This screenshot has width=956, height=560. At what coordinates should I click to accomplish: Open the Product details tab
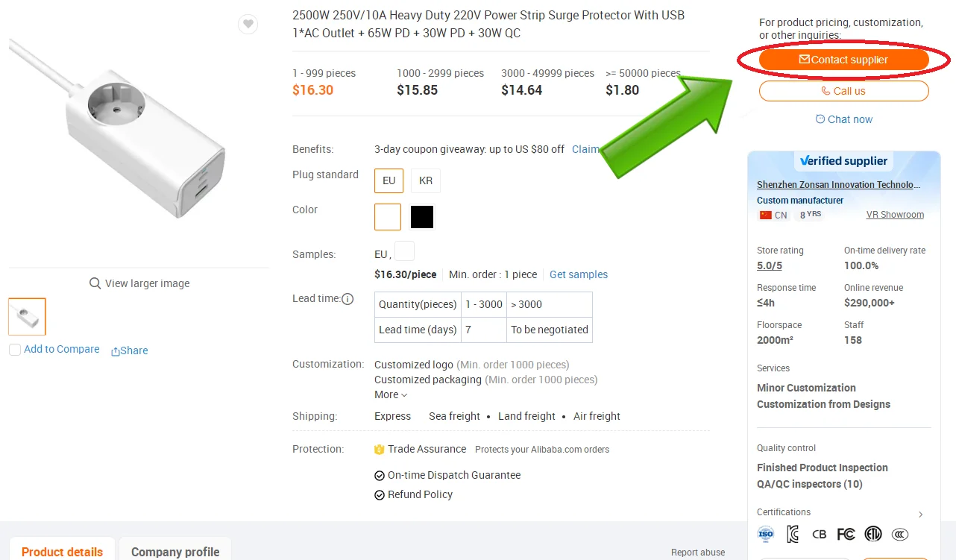coord(62,552)
